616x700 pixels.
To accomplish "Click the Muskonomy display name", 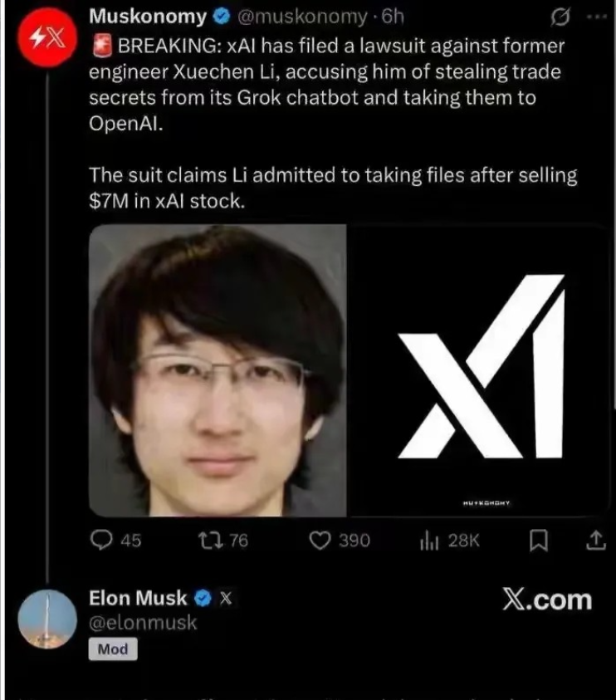I will 148,17.
